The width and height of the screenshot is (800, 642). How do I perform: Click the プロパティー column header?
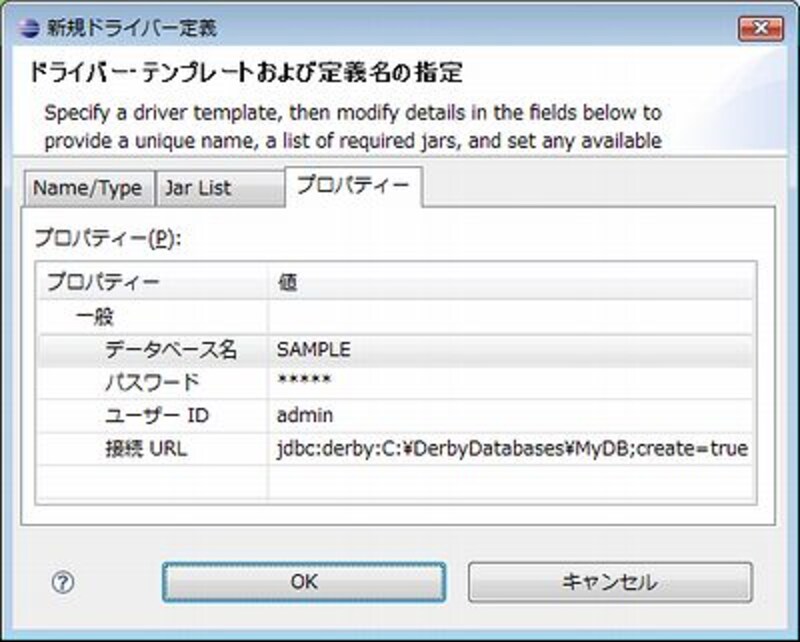pos(103,283)
